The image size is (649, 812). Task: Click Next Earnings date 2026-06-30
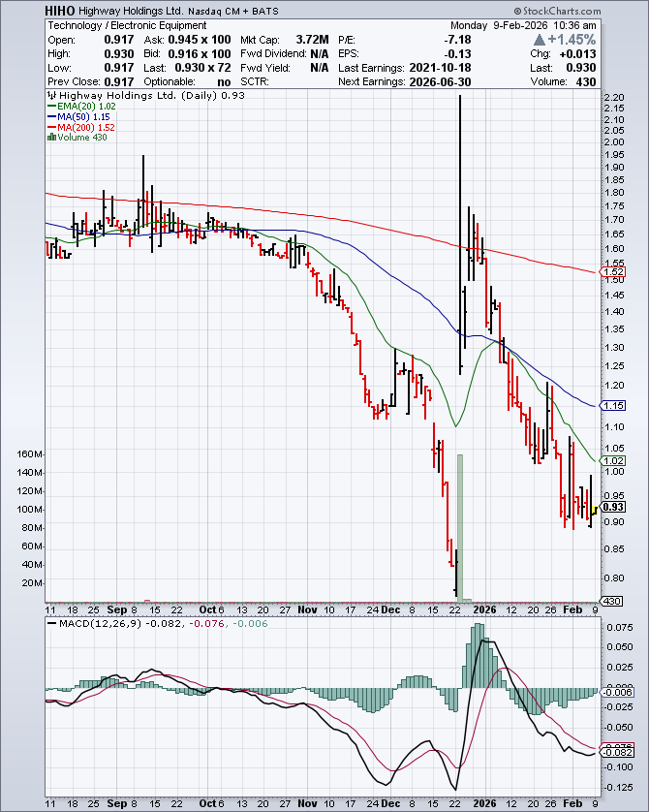[440, 81]
